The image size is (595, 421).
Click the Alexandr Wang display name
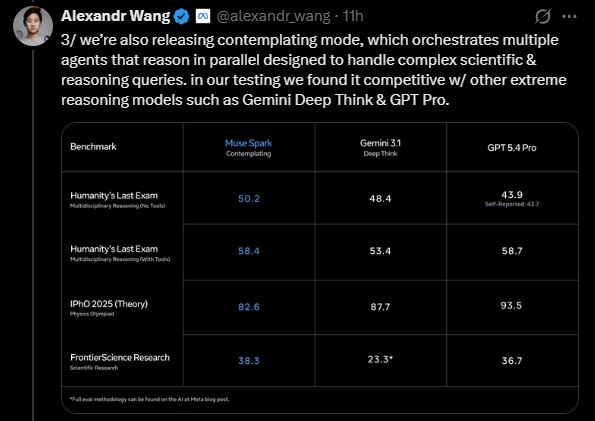point(115,16)
